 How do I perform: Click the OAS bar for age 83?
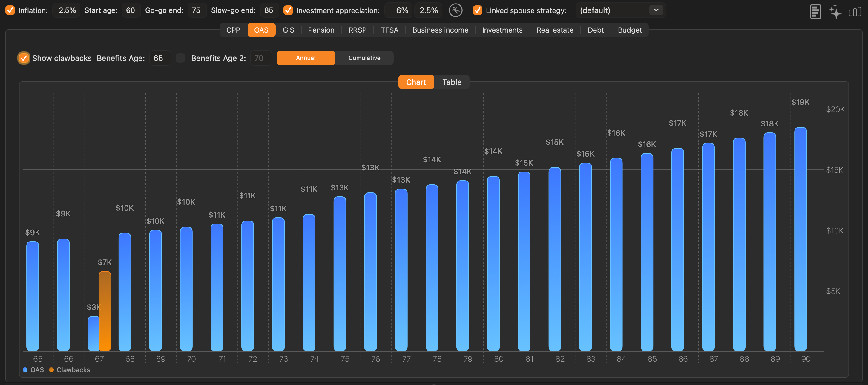pyautogui.click(x=586, y=257)
